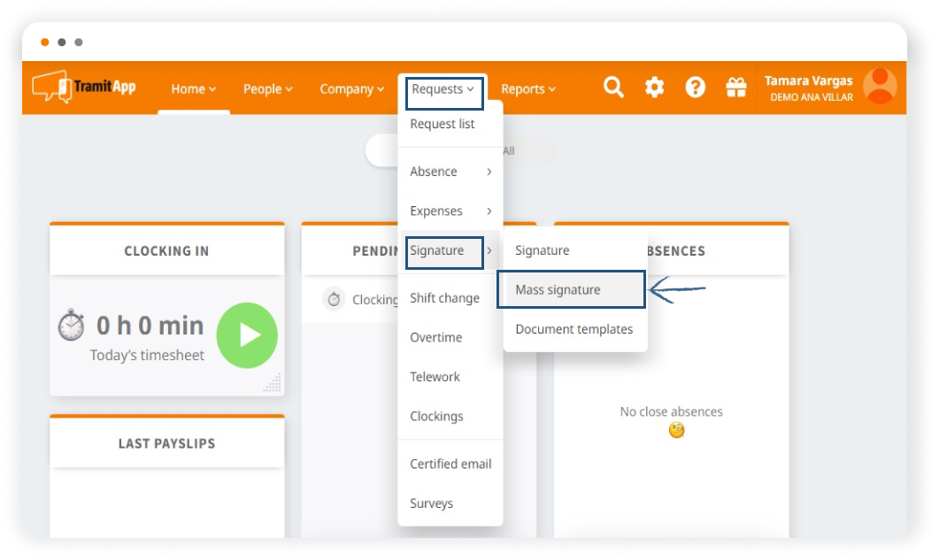Click the gift box icon
The width and height of the screenshot is (939, 560).
[x=736, y=87]
